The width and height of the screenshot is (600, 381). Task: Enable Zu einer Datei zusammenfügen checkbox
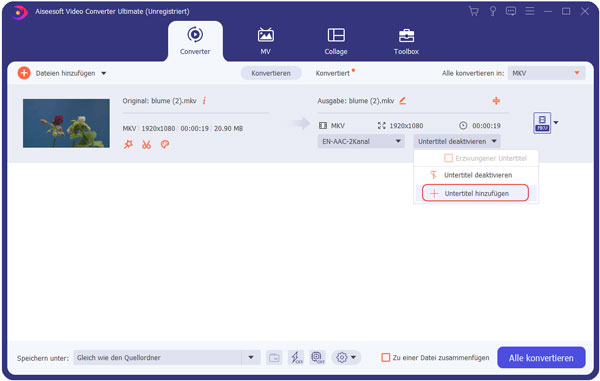(x=386, y=358)
